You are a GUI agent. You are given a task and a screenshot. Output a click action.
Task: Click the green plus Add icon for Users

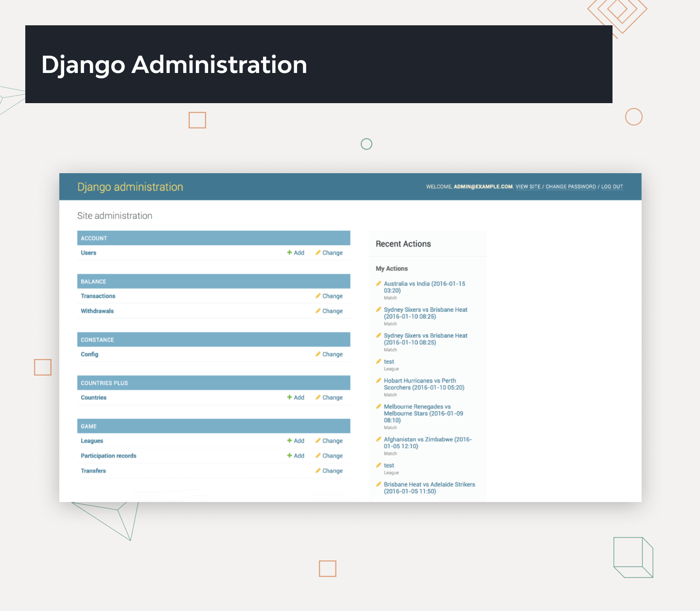(289, 253)
